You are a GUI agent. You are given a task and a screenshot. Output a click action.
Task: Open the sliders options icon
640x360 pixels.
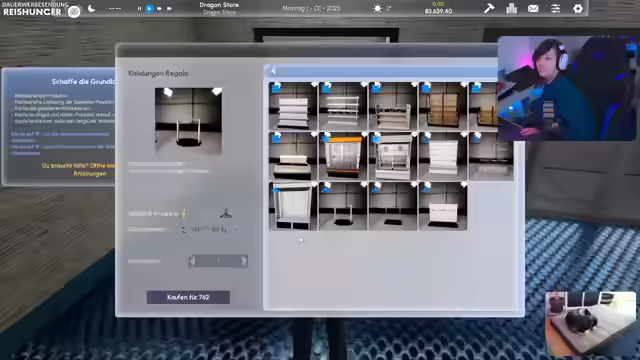tap(556, 9)
